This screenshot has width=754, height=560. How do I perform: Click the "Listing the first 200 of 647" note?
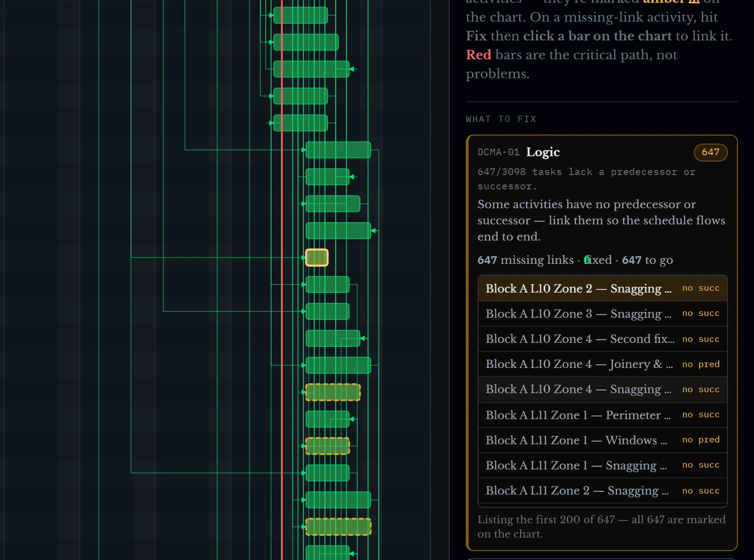point(602,527)
